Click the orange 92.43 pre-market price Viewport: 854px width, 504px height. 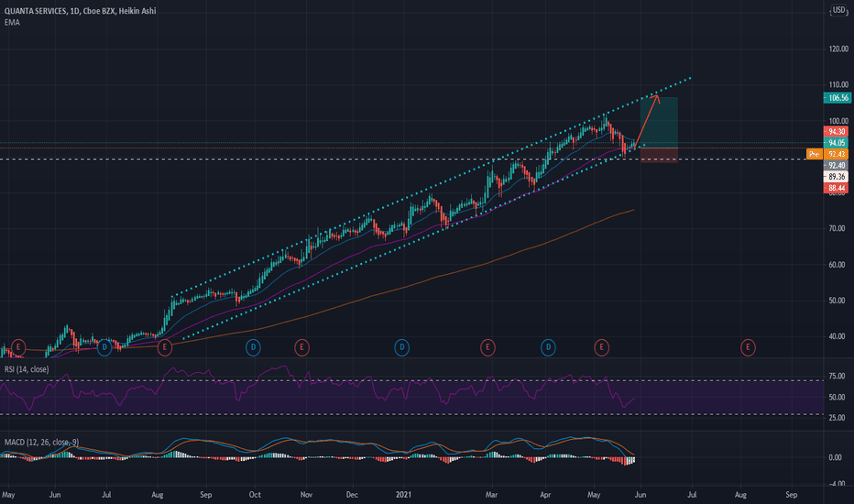(837, 154)
